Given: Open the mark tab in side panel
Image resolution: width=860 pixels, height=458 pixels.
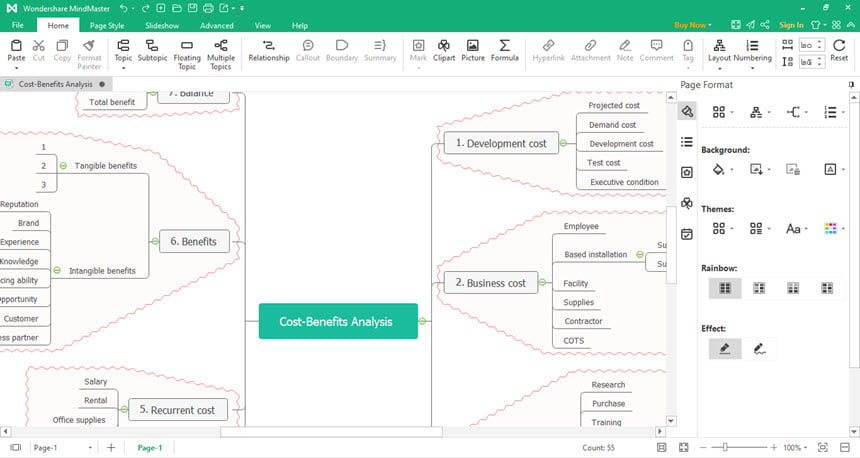Looking at the screenshot, I should pyautogui.click(x=687, y=173).
